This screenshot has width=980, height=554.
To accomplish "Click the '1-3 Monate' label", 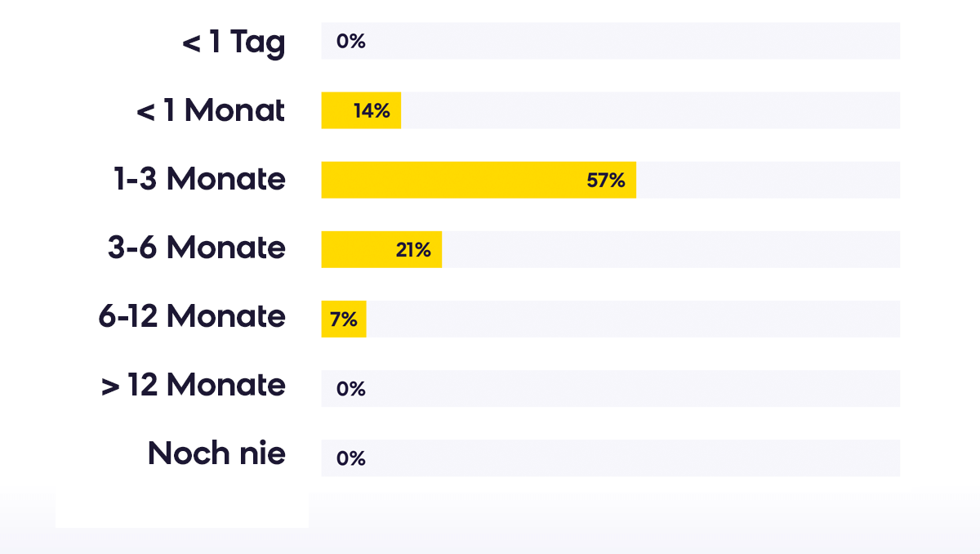I will [x=200, y=179].
